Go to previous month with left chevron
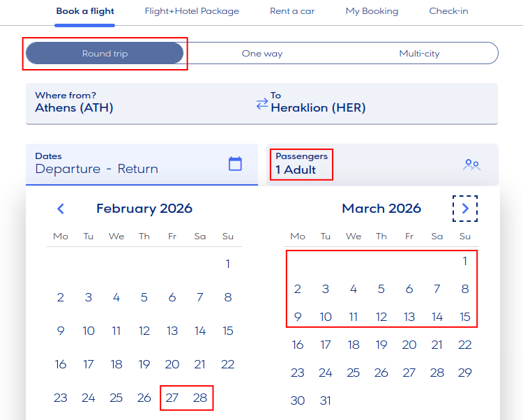The image size is (523, 420). coord(61,209)
